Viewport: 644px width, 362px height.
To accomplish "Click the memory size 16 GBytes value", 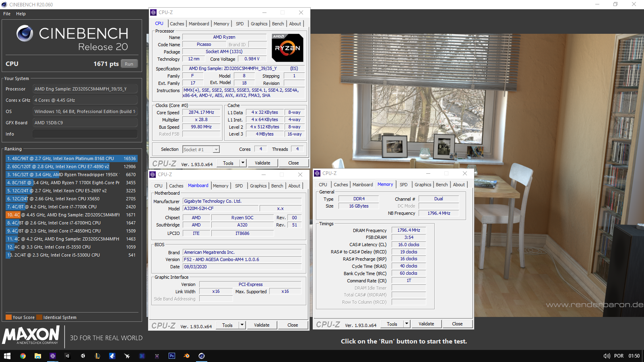I will pyautogui.click(x=359, y=206).
